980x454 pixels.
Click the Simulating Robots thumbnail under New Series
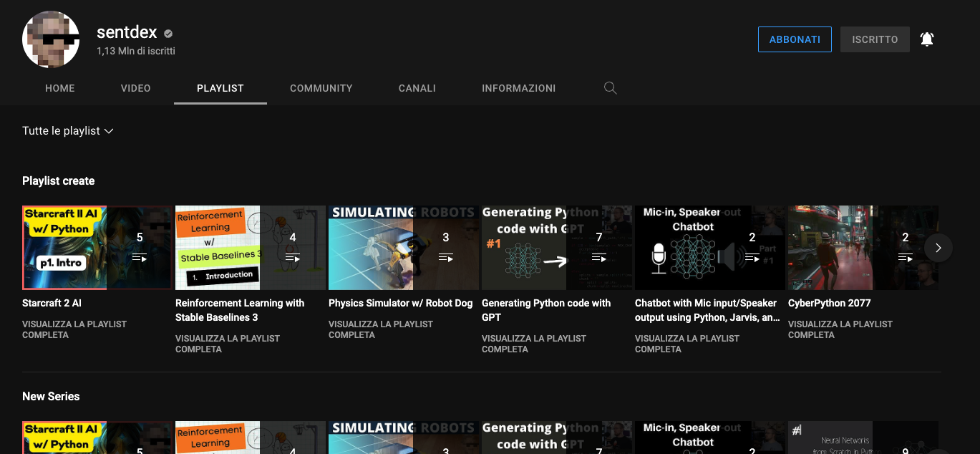[x=404, y=438]
